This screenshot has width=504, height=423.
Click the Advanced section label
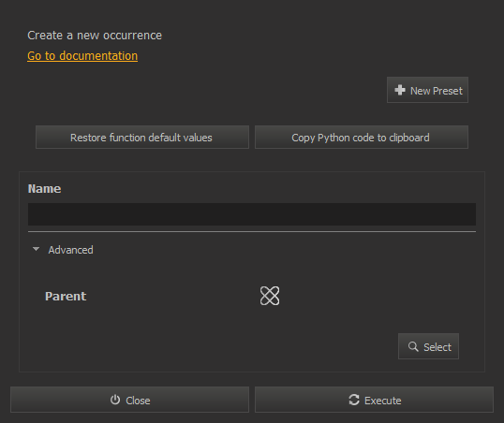(70, 250)
